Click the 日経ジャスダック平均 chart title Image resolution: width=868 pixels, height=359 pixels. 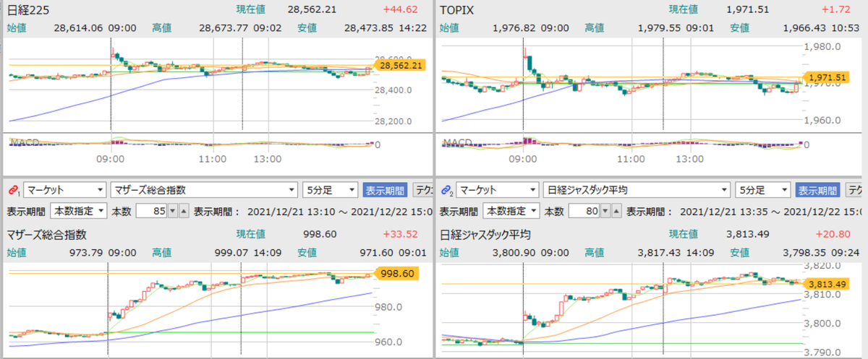click(x=485, y=234)
